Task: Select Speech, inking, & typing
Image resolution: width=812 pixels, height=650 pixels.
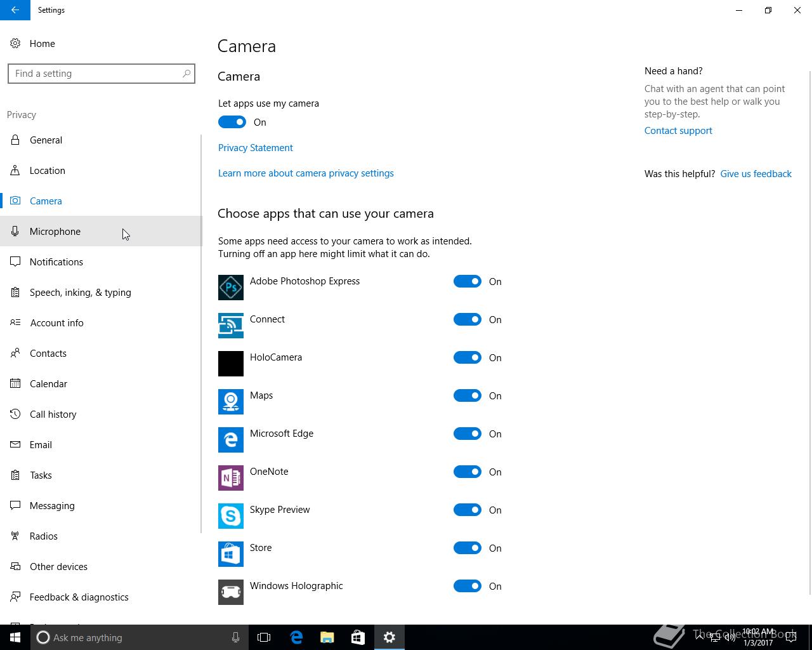Action: (101, 293)
